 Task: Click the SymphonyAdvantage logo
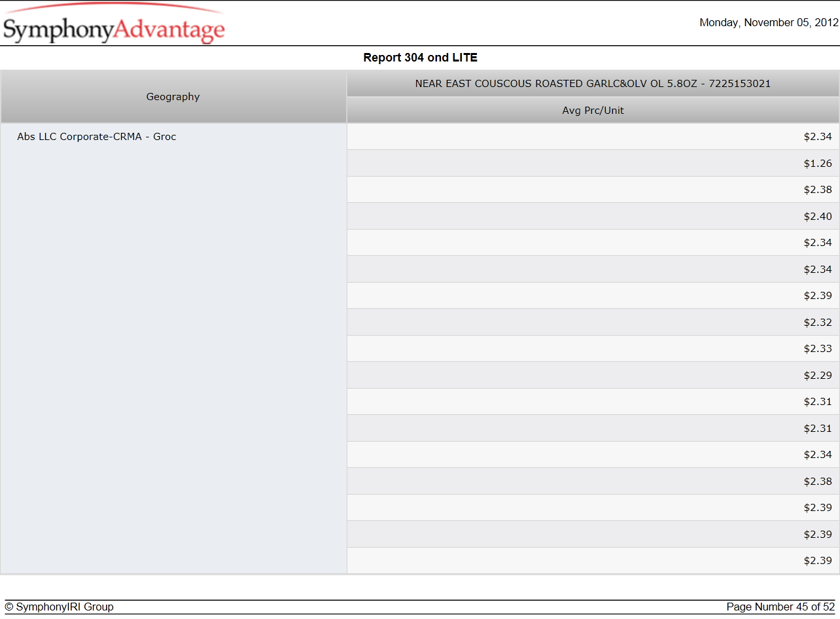[x=114, y=24]
